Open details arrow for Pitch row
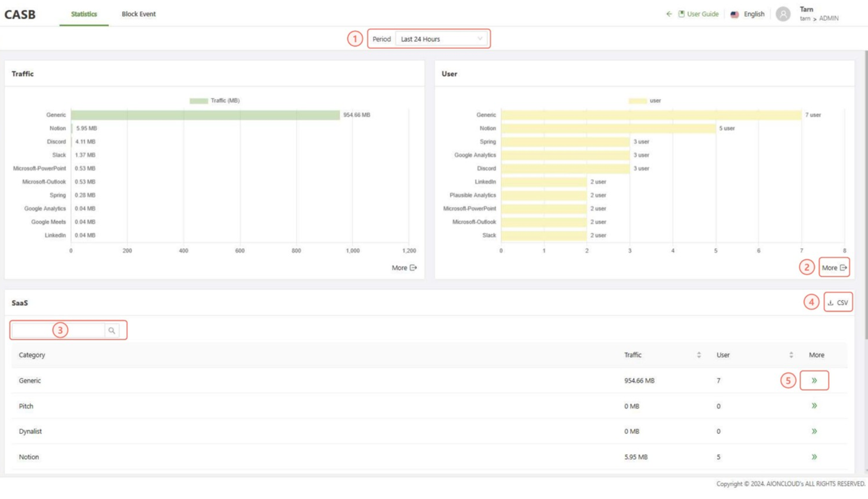This screenshot has width=868, height=499. tap(814, 406)
